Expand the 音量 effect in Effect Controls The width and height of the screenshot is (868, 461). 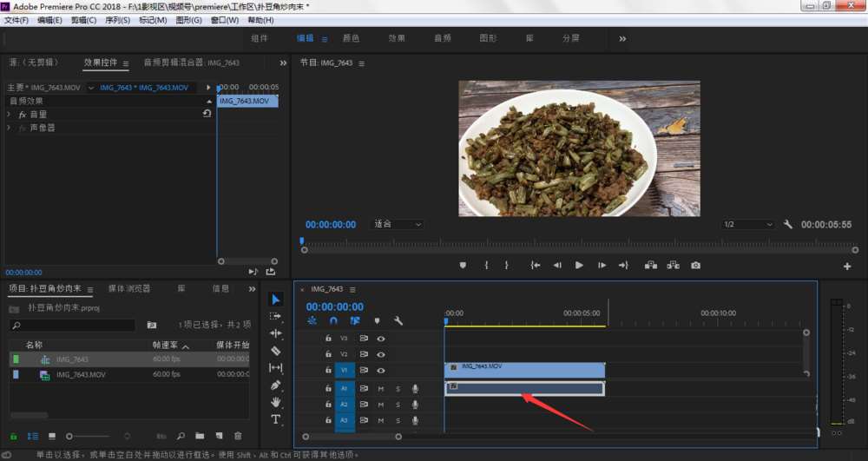click(9, 115)
